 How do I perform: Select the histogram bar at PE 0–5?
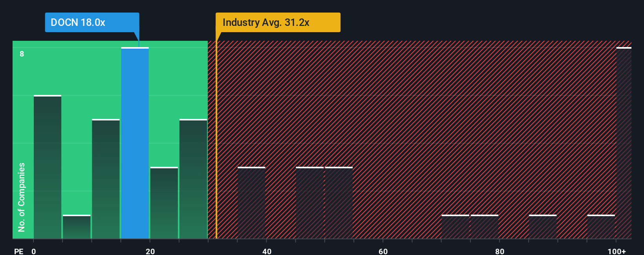click(x=48, y=167)
